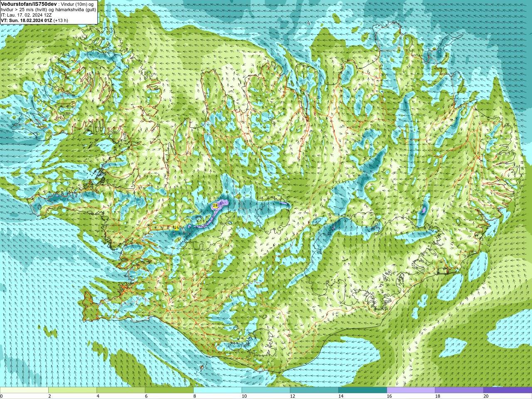The height and width of the screenshot is (399, 532).
Task: Click the "IT: Lau. 17. 02. 2024 12Z" line
Action: [26, 15]
